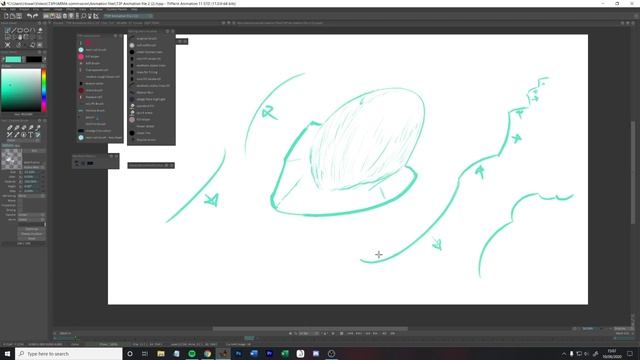This screenshot has width=640, height=360.
Task: Pick the teal A color swatch
Action: point(13,60)
